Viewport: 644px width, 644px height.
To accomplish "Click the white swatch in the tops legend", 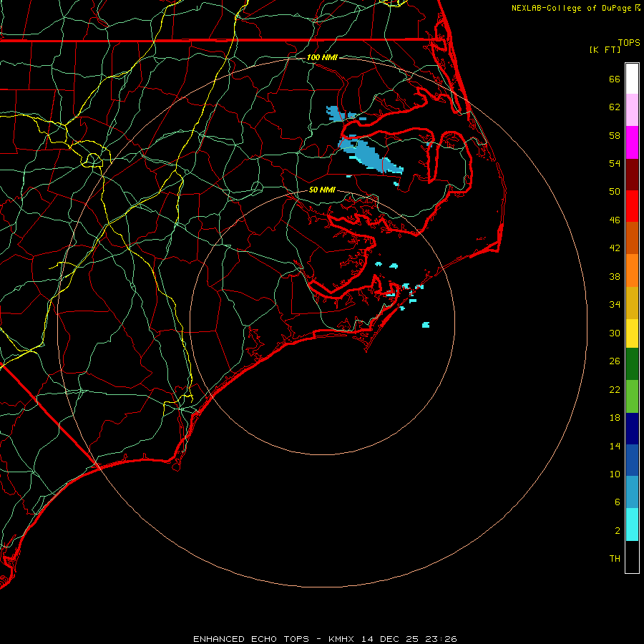I will coord(632,79).
